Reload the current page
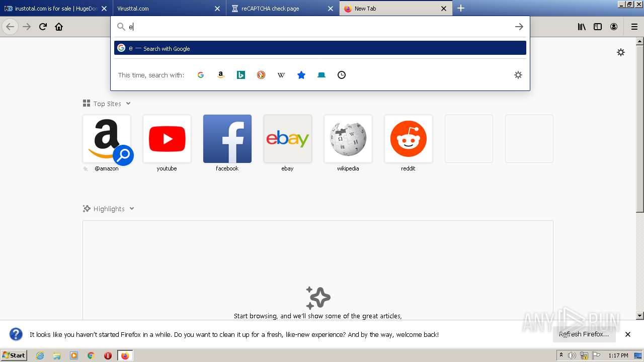The image size is (644, 362). (43, 27)
